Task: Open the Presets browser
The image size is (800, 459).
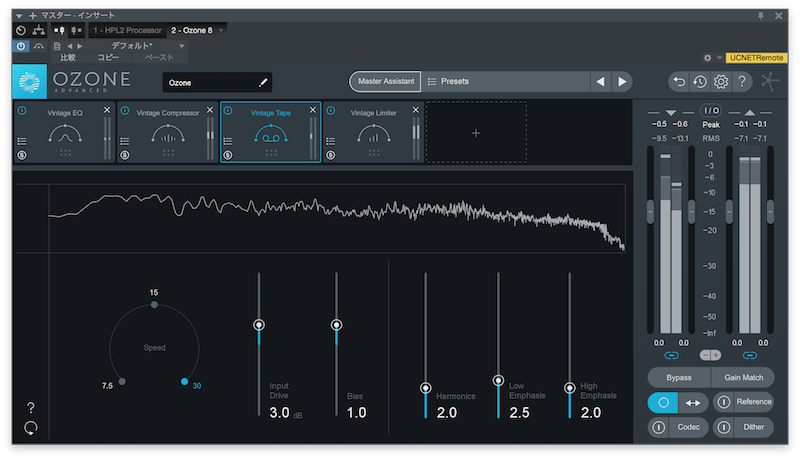Action: [x=505, y=82]
